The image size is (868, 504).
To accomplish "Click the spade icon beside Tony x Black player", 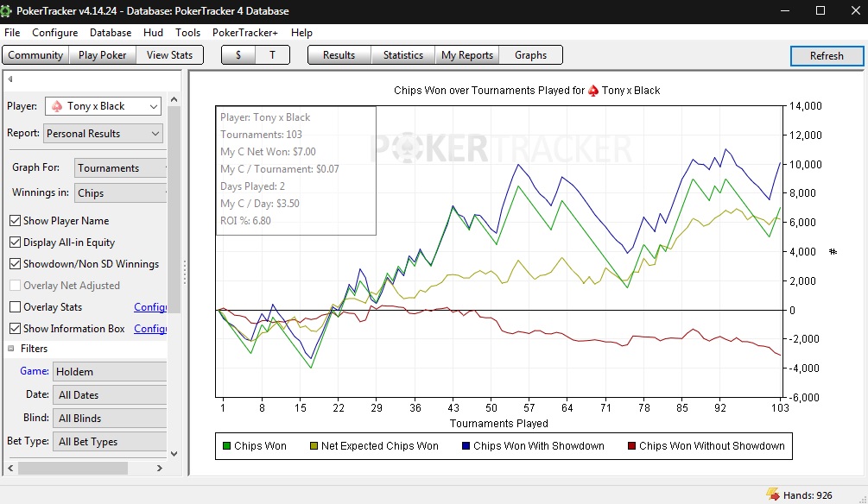I will pos(56,106).
